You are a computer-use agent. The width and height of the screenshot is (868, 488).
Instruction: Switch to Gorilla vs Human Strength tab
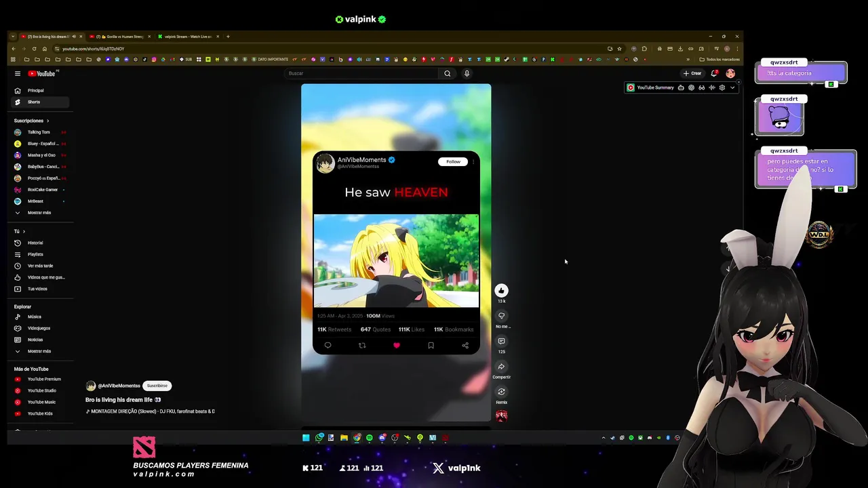tap(119, 37)
